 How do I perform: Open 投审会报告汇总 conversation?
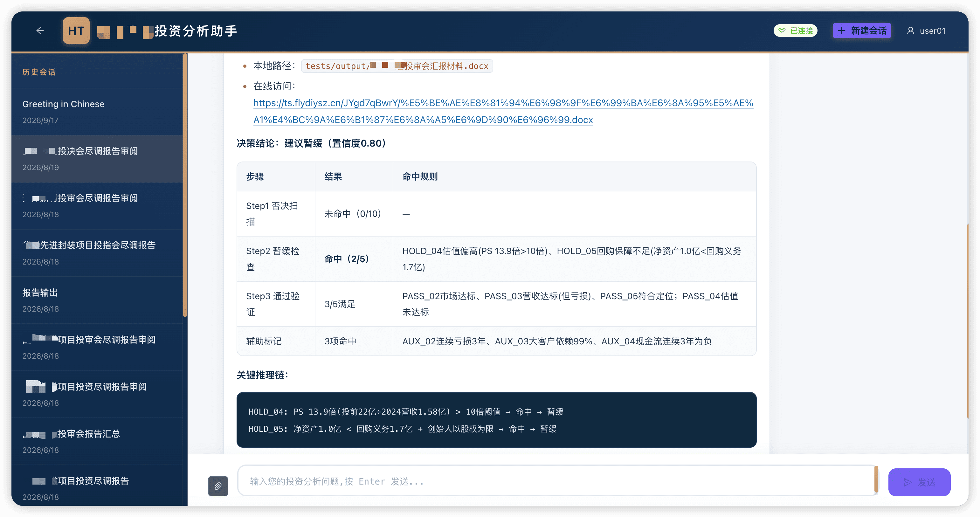tap(97, 442)
